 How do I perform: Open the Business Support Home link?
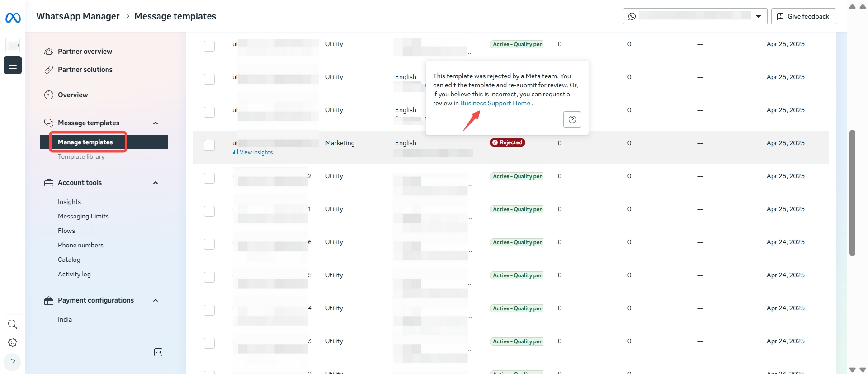(x=495, y=103)
